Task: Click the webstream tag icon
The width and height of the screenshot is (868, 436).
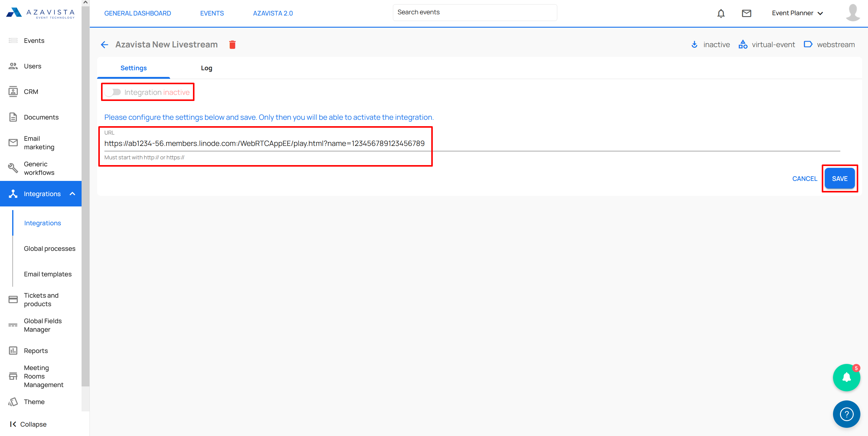Action: [x=808, y=44]
